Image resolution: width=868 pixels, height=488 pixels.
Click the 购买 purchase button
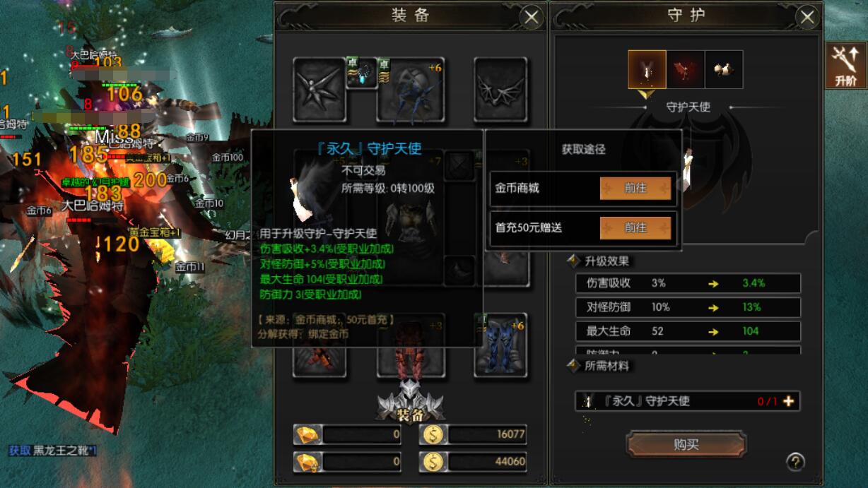pyautogui.click(x=686, y=444)
